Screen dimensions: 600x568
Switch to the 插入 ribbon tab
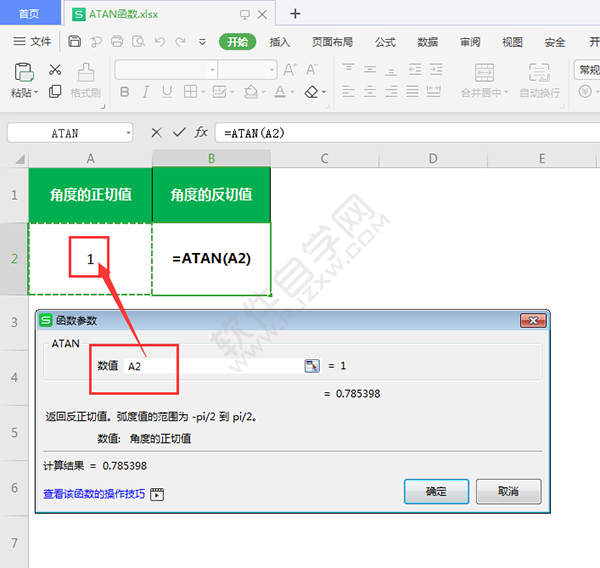point(280,42)
